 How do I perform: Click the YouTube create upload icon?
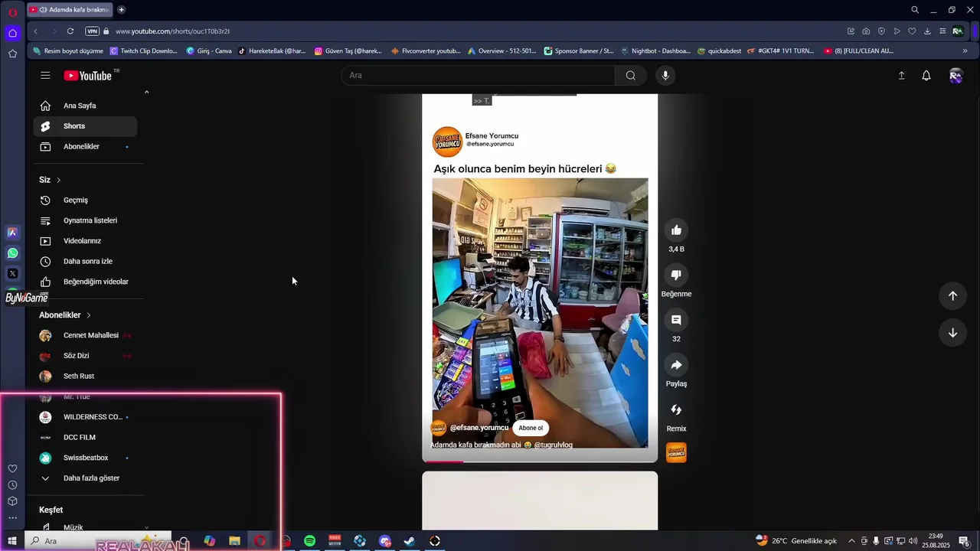tap(901, 75)
